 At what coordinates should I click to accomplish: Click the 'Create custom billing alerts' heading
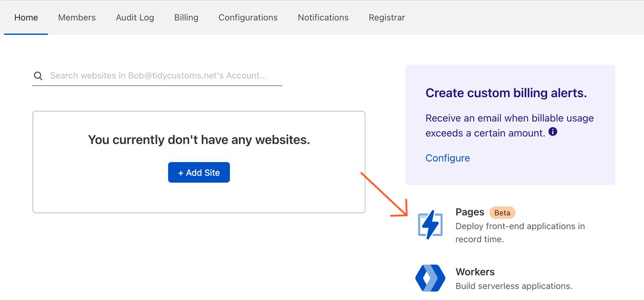[506, 93]
